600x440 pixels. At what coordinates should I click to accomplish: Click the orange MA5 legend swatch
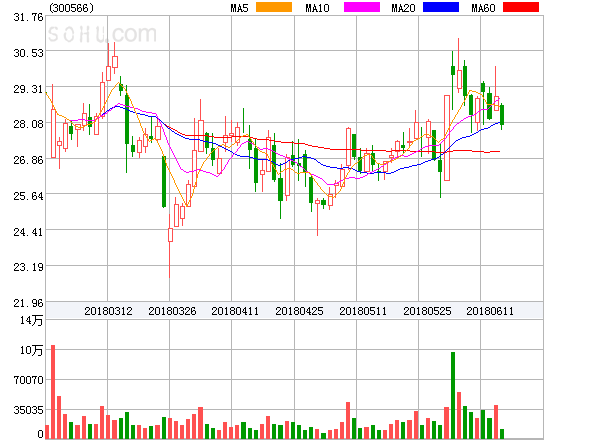click(274, 7)
